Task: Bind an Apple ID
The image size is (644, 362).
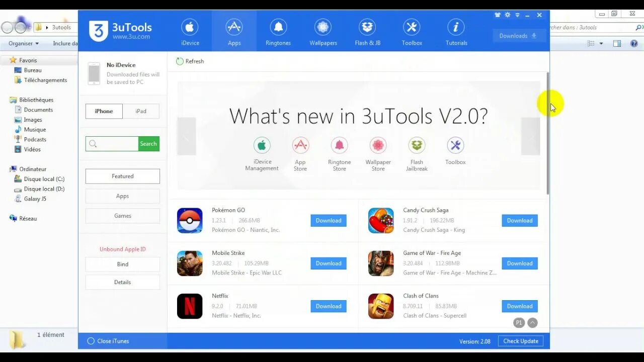Action: click(x=123, y=264)
